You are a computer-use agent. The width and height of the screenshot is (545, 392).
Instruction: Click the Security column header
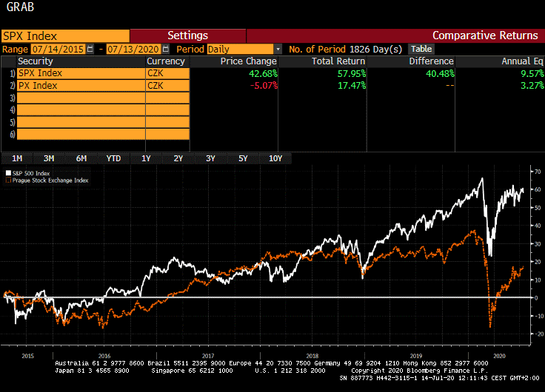click(36, 61)
